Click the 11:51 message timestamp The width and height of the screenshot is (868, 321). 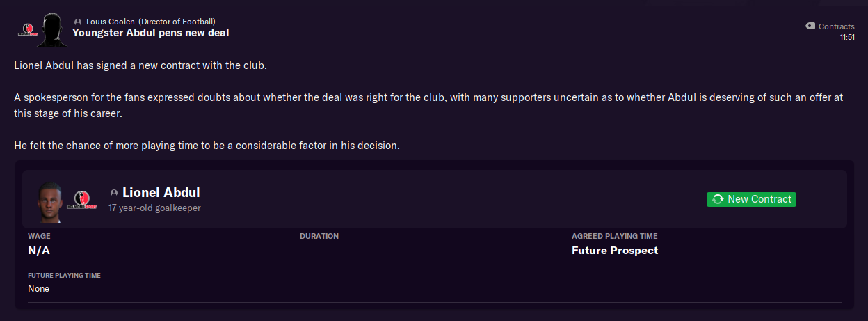click(x=847, y=37)
